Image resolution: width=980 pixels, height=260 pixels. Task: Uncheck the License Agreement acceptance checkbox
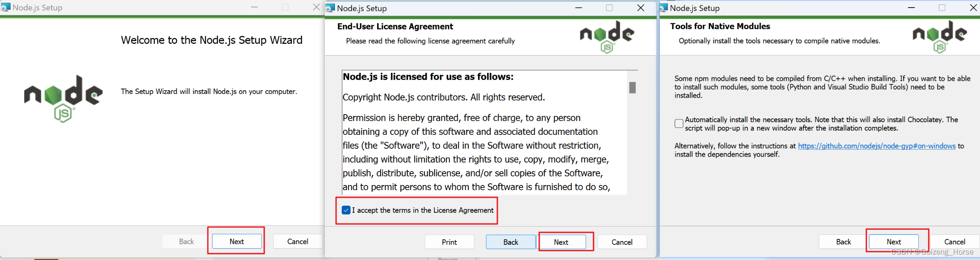346,210
